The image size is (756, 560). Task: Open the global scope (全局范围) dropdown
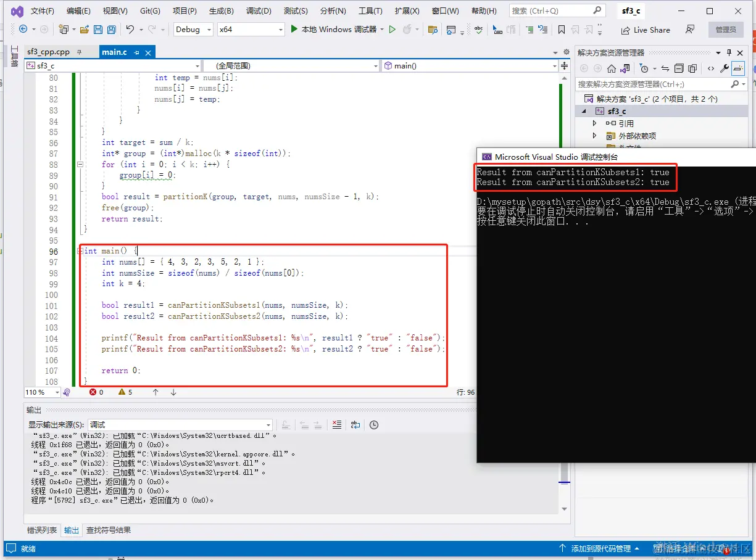coord(291,65)
